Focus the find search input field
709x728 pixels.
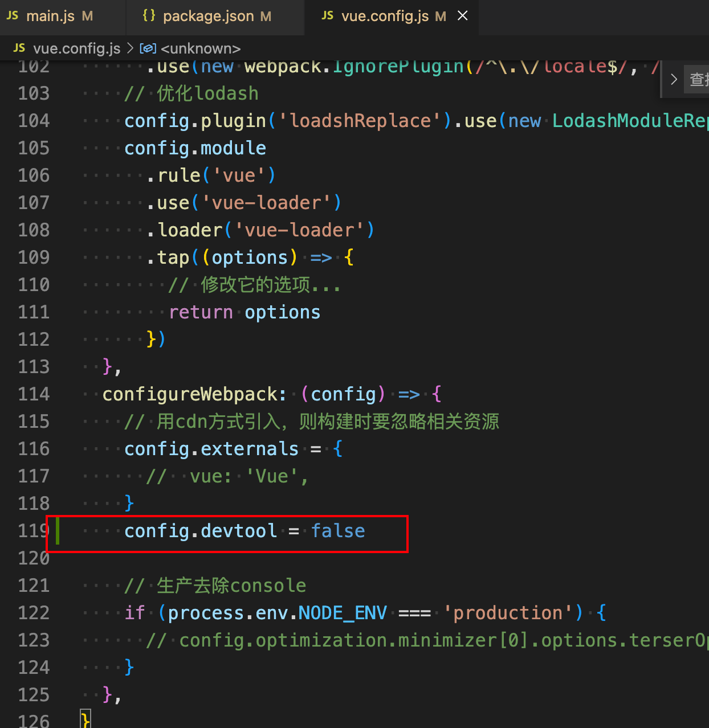click(x=699, y=79)
